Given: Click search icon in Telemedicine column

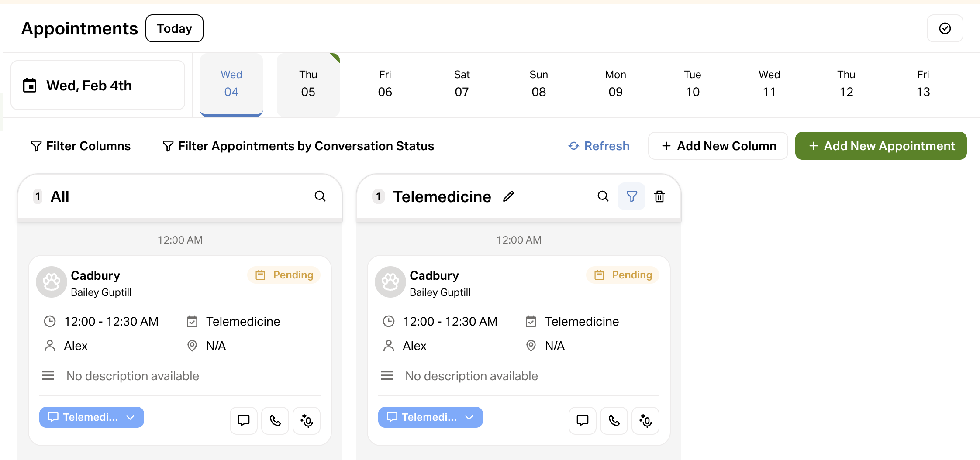Looking at the screenshot, I should [x=603, y=196].
